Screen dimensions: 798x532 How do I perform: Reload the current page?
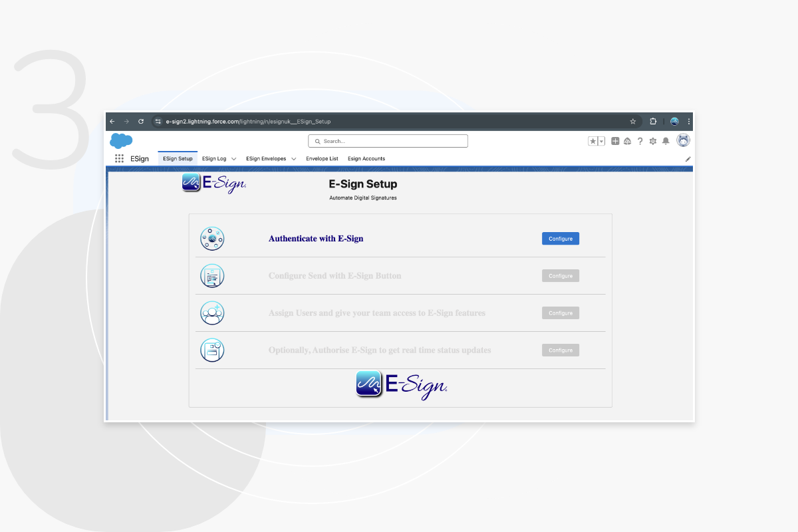pos(141,122)
